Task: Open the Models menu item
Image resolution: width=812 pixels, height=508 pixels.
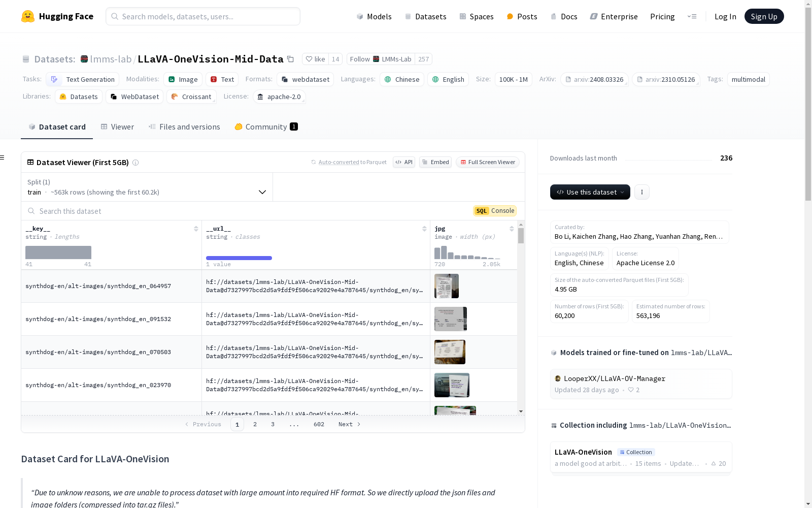Action: coord(374,16)
